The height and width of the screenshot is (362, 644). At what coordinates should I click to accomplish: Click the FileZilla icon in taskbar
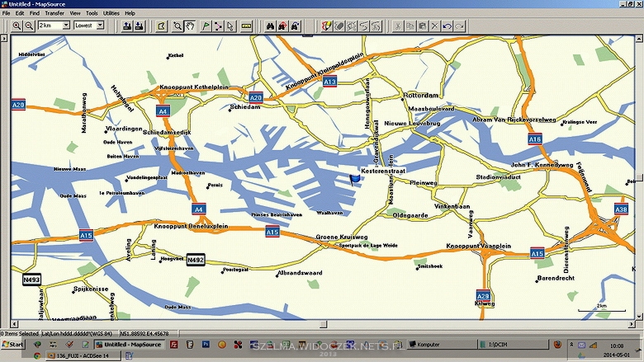tap(173, 345)
